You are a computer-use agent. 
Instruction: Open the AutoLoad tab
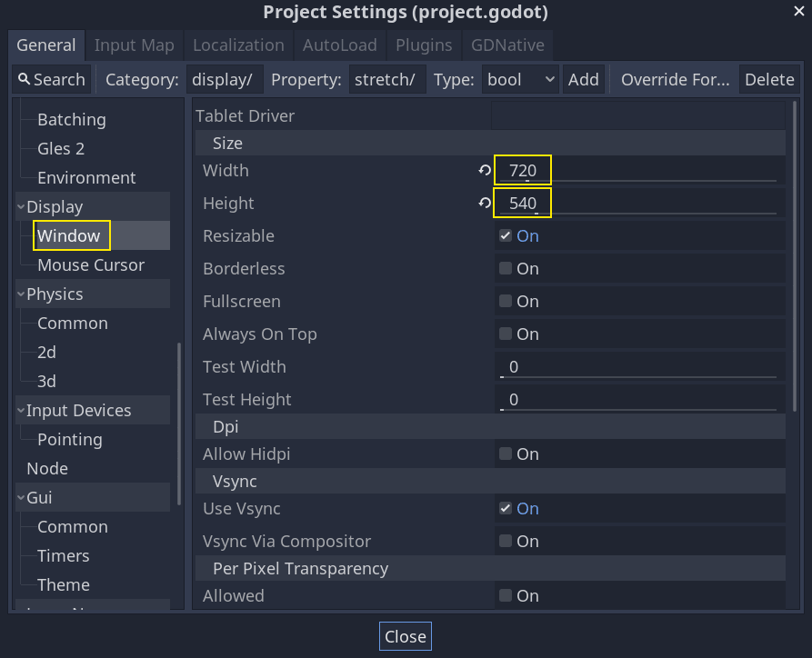click(337, 45)
